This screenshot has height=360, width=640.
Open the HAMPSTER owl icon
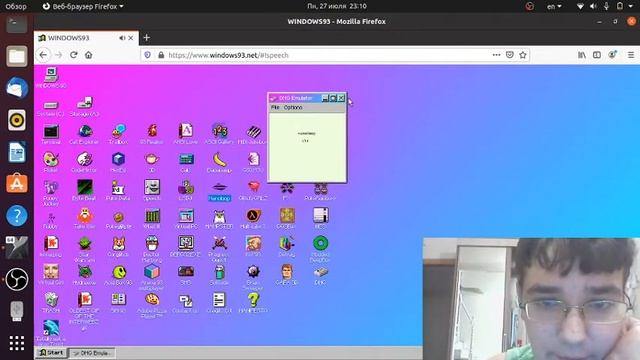(219, 216)
